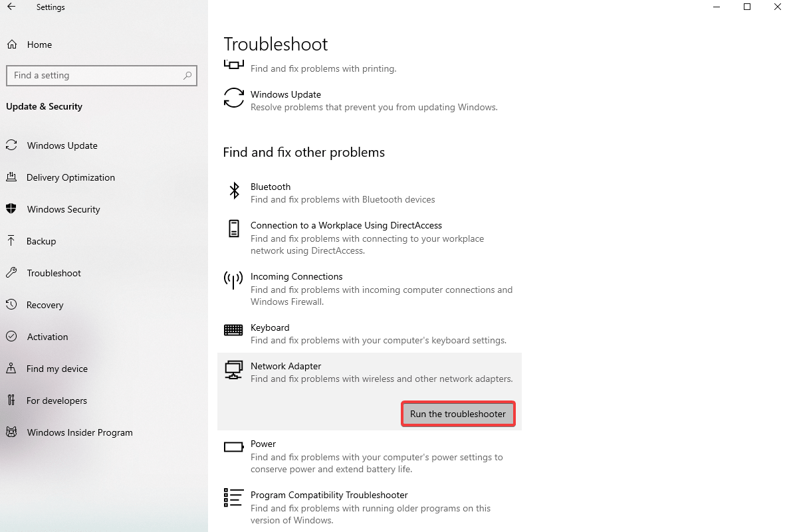Click Windows Insider Program label
The height and width of the screenshot is (532, 787).
pos(80,433)
